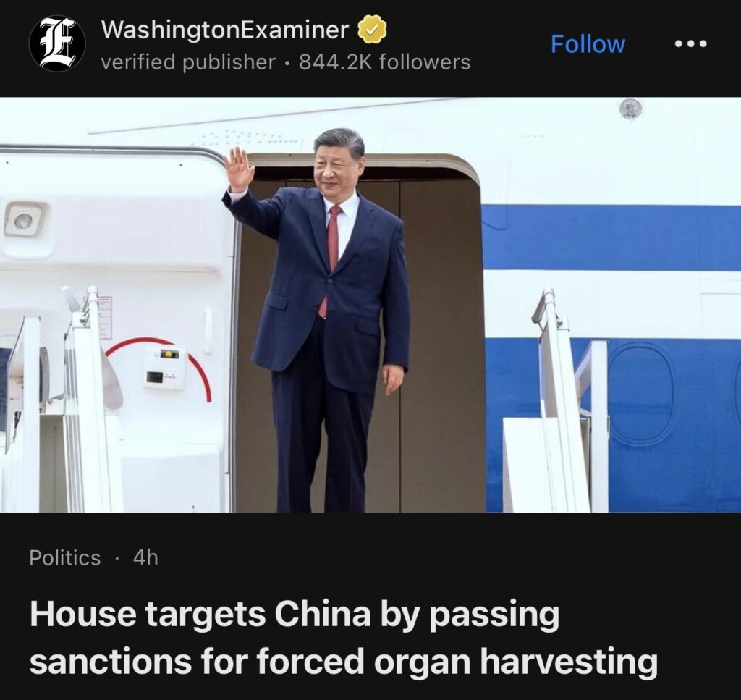Click the yellow-lit door panel in photo
Viewport: 741px width, 700px height.
tap(164, 367)
